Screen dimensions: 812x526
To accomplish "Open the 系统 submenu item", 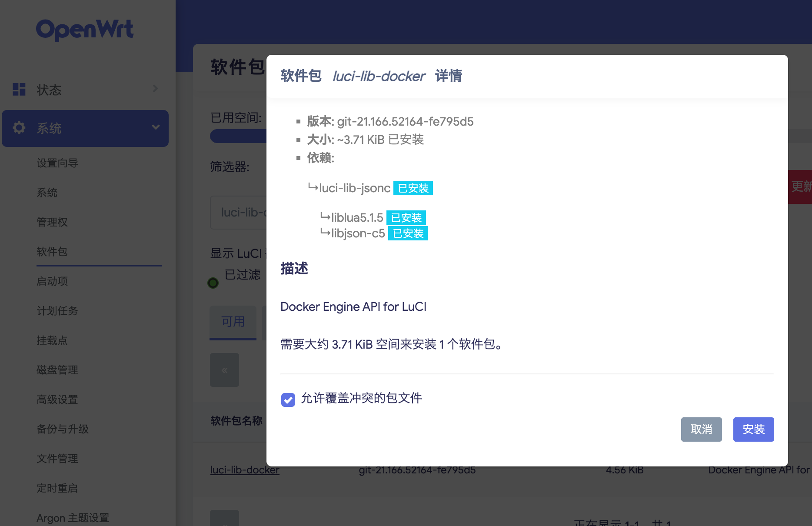I will [47, 193].
